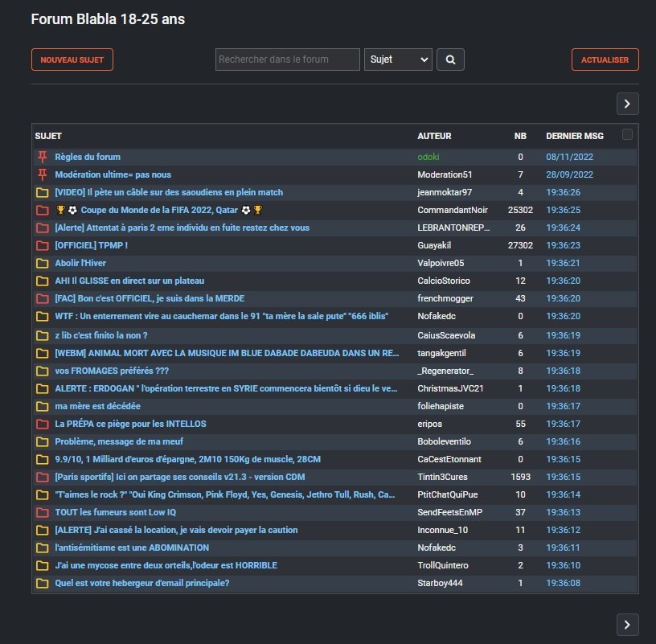Click red folder icon of [OFFICIEL] TPMP topic
Image resolution: width=656 pixels, height=644 pixels.
point(43,245)
